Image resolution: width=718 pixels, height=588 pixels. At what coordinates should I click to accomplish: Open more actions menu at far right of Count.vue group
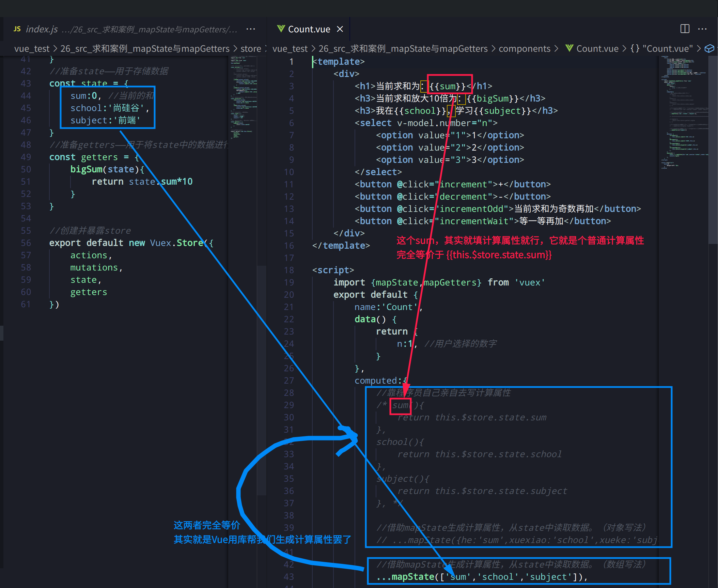click(702, 29)
